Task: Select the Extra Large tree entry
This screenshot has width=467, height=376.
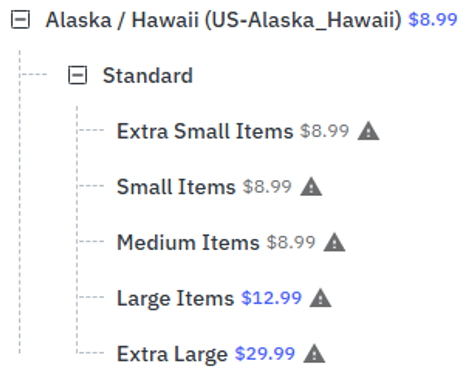Action: point(172,354)
